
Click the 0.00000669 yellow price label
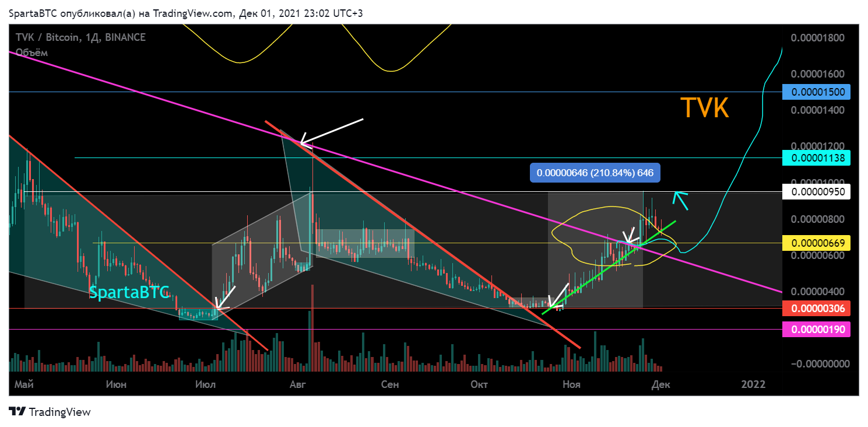817,243
